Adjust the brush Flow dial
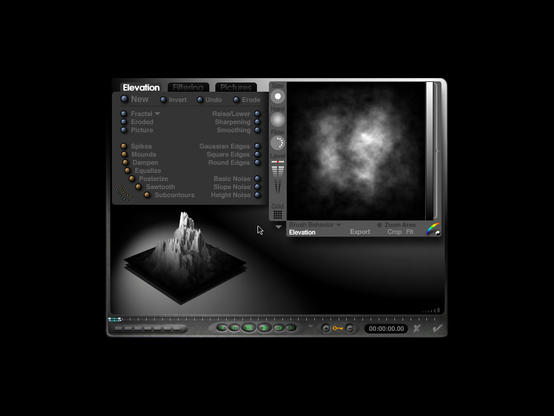The width and height of the screenshot is (554, 416). [278, 143]
